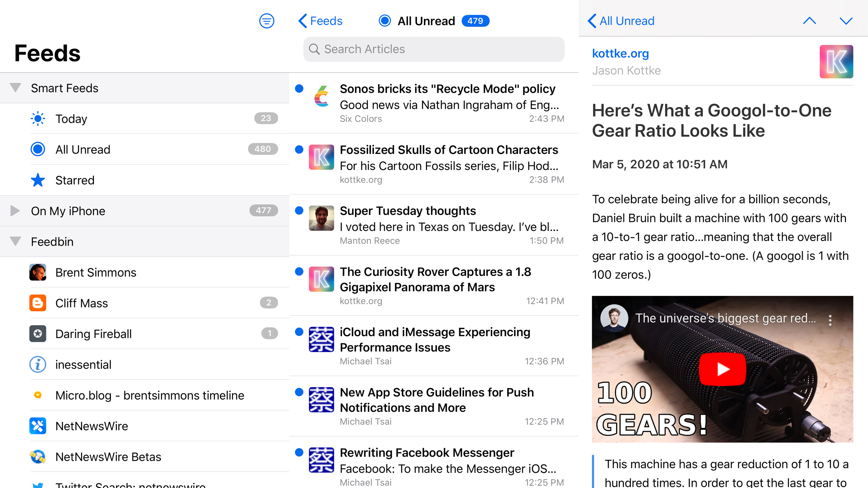Collapse the Feedbin section triangle
Viewport: 868px width, 488px height.
point(15,241)
